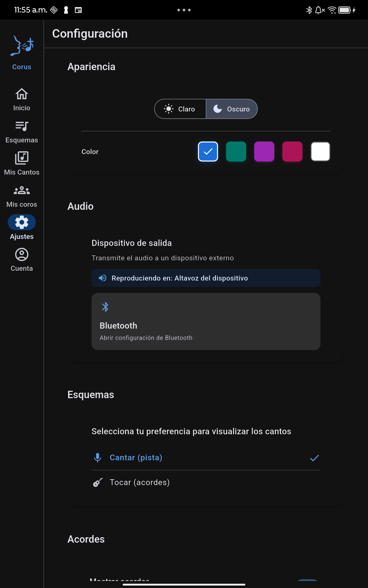The width and height of the screenshot is (368, 588).
Task: Tap the Corus logo
Action: point(22,46)
